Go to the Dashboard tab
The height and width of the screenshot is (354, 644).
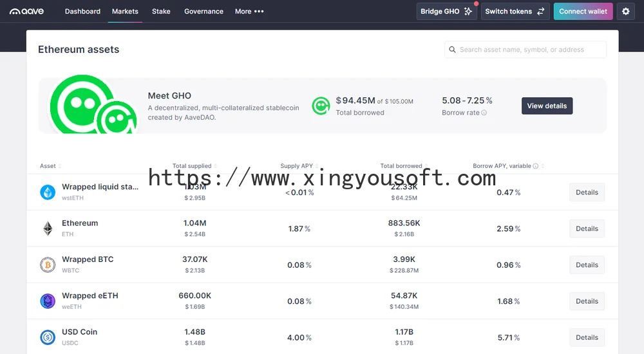(x=82, y=12)
